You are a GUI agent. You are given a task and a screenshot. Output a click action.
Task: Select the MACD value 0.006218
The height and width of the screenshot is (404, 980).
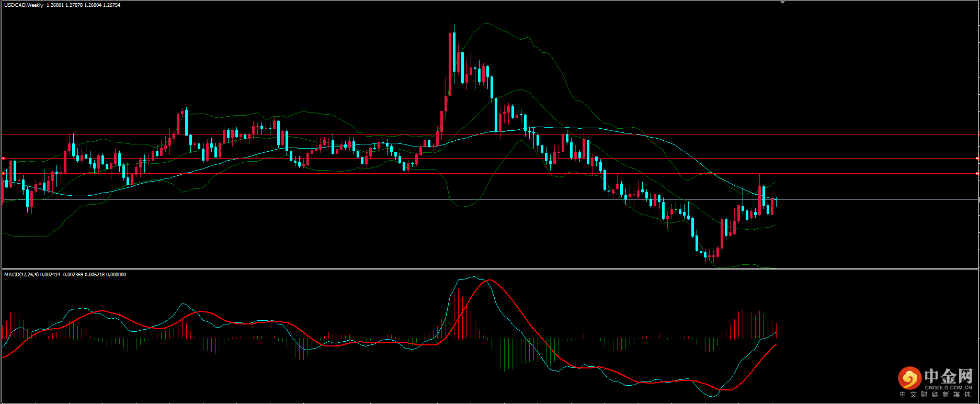94,275
